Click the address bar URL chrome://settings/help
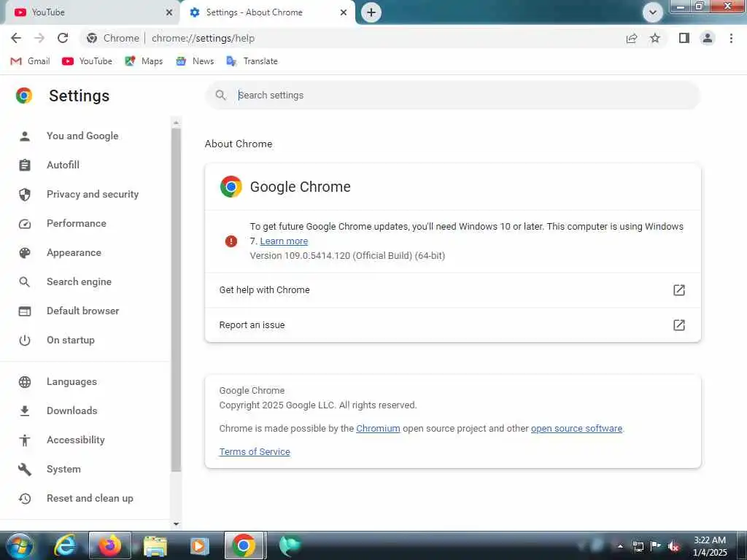The image size is (747, 560). click(203, 38)
